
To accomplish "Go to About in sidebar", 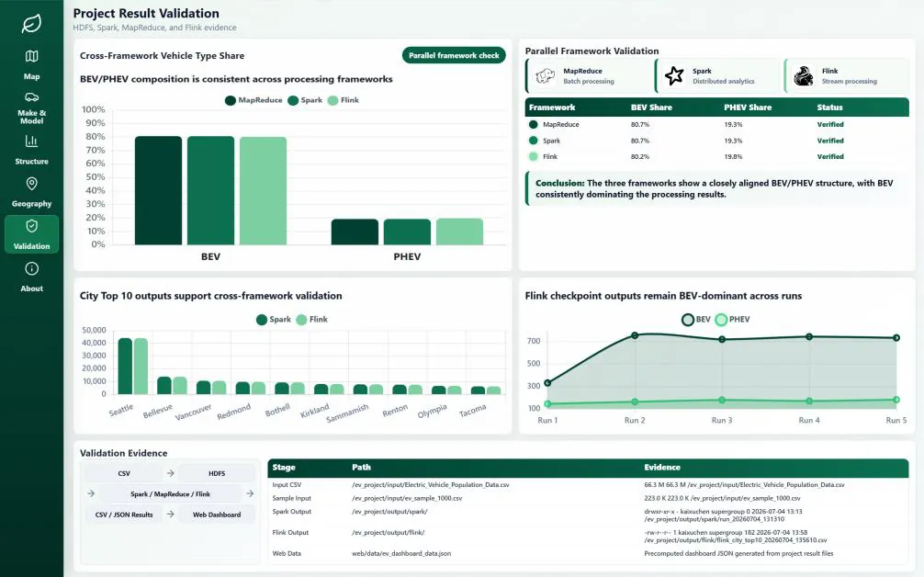I will (32, 277).
